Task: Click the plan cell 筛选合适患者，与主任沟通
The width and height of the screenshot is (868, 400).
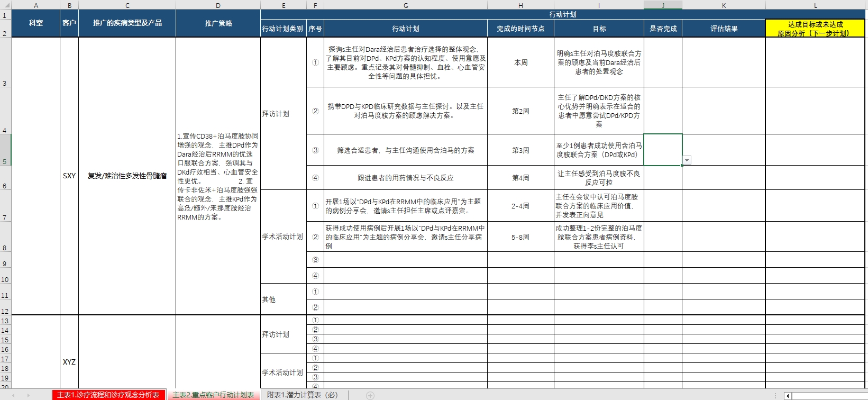Action: tap(406, 150)
